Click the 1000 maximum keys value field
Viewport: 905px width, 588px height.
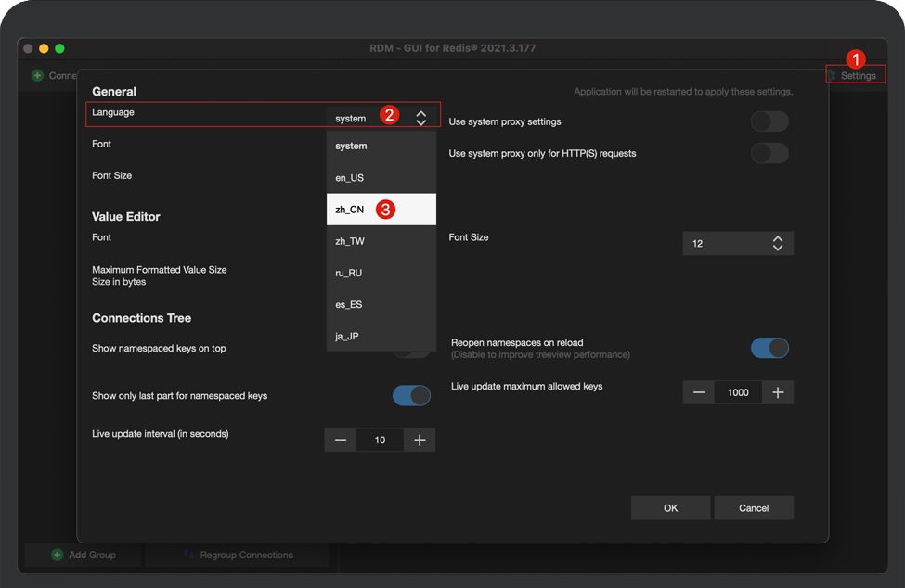pyautogui.click(x=738, y=392)
